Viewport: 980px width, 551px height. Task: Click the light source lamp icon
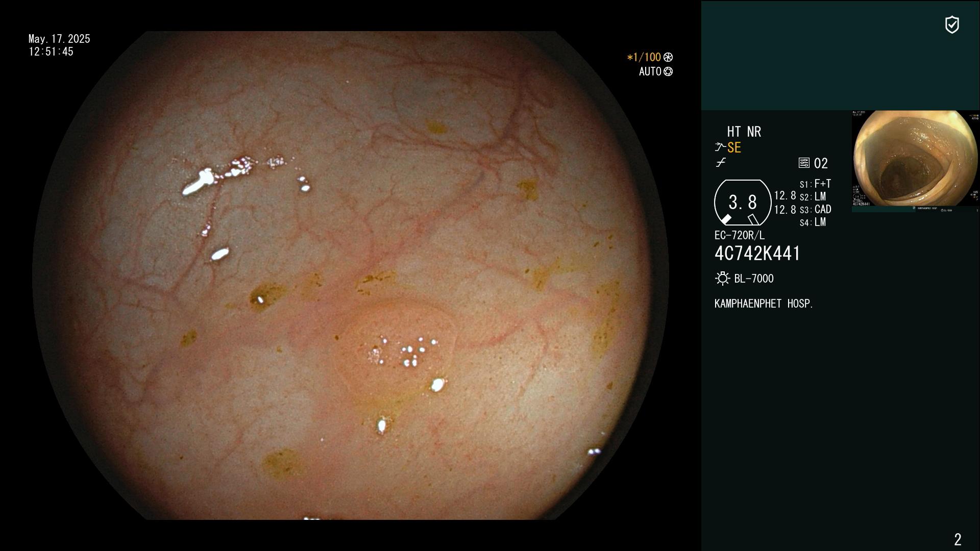coord(722,279)
